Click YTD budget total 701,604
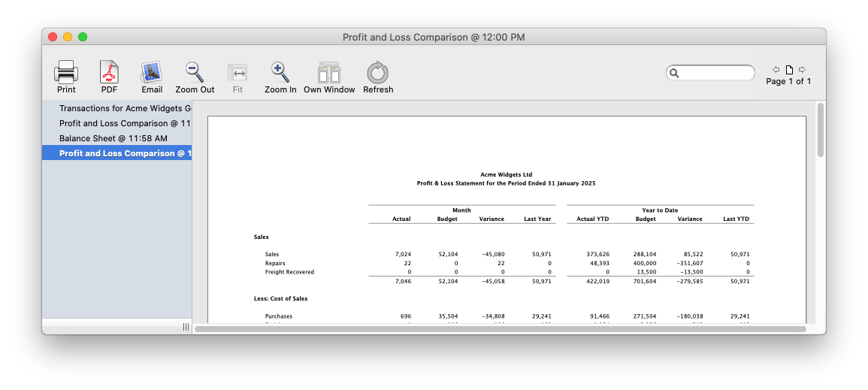 pyautogui.click(x=645, y=282)
